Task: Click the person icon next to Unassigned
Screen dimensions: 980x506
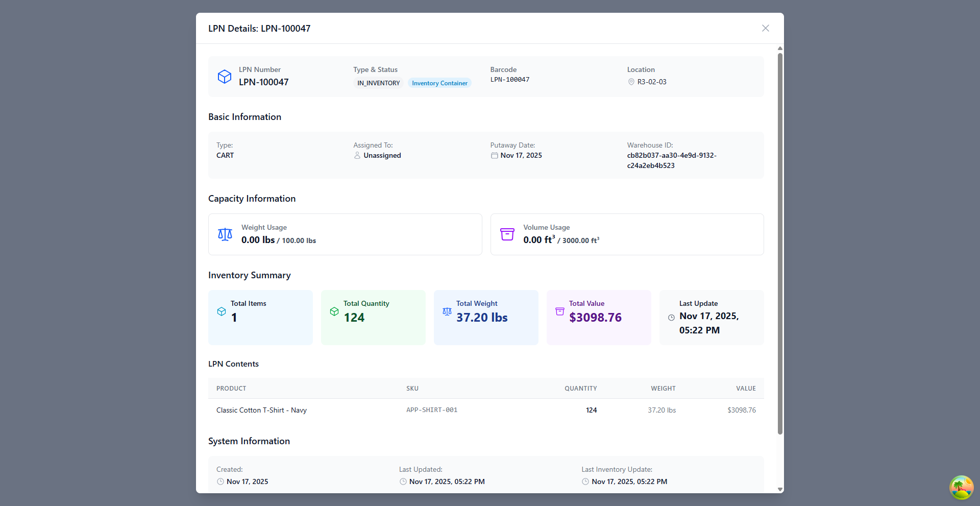Action: point(357,155)
